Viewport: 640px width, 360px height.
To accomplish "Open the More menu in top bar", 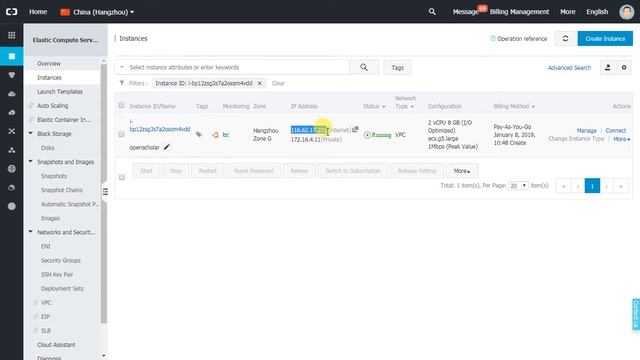I will tap(567, 12).
